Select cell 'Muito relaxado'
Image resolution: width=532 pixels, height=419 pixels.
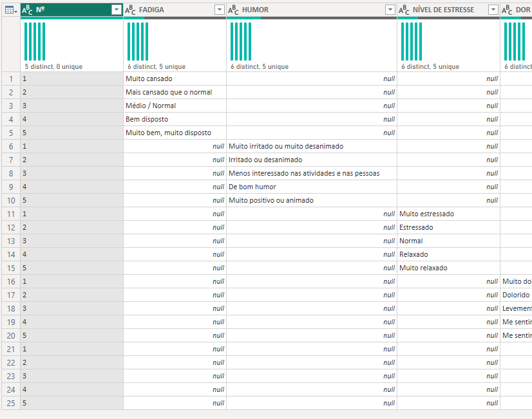[x=448, y=268]
